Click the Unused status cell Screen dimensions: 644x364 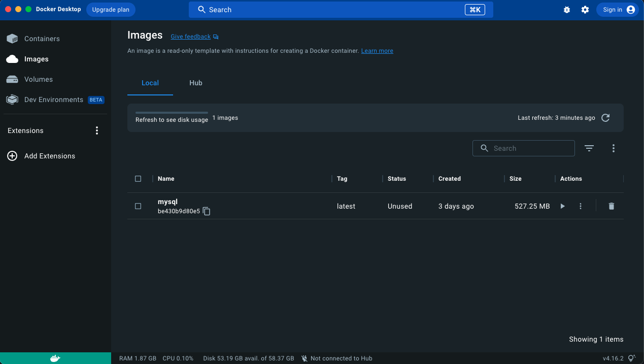(x=400, y=206)
